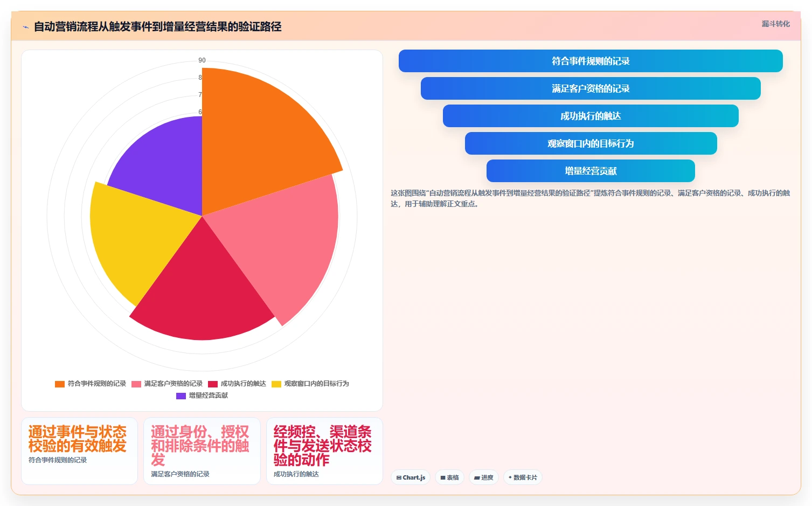Click legend label 观察窗口内的目标行为
The width and height of the screenshot is (812, 506).
point(317,384)
